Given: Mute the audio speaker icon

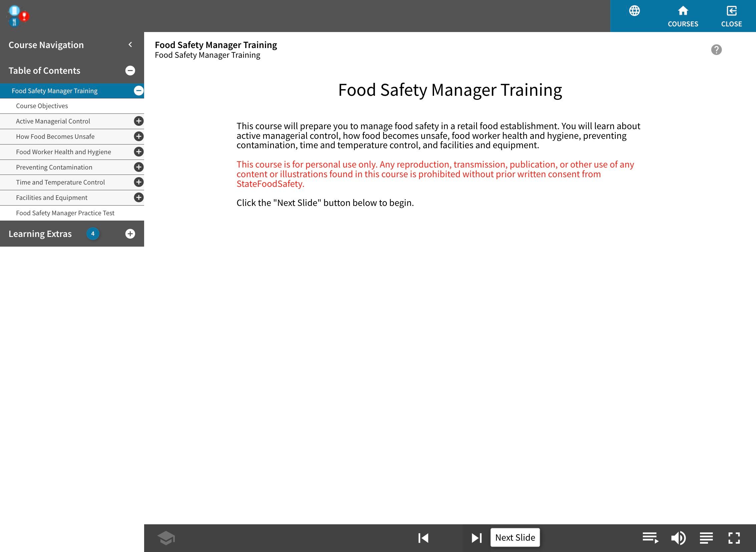Looking at the screenshot, I should 678,538.
